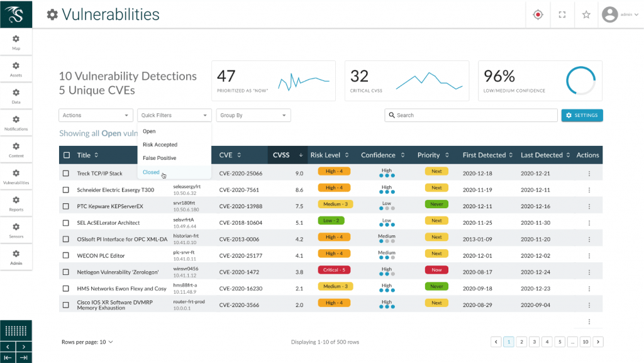Viewport: 644px width, 363px height.
Task: Go to page 5 of results
Action: pos(560,342)
